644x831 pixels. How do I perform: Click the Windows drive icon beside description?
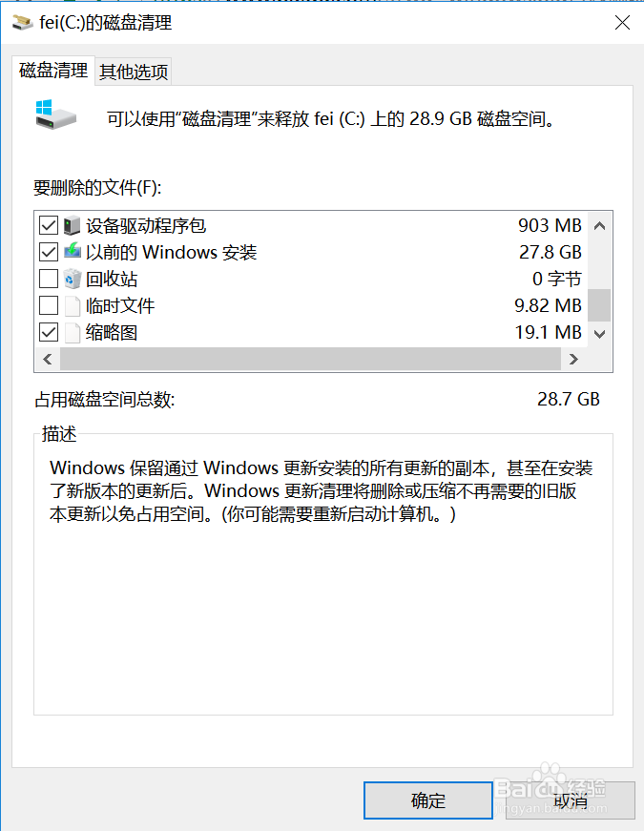pyautogui.click(x=54, y=114)
